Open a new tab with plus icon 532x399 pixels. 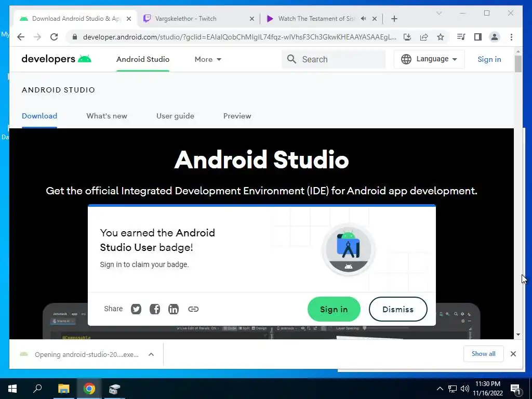point(394,19)
